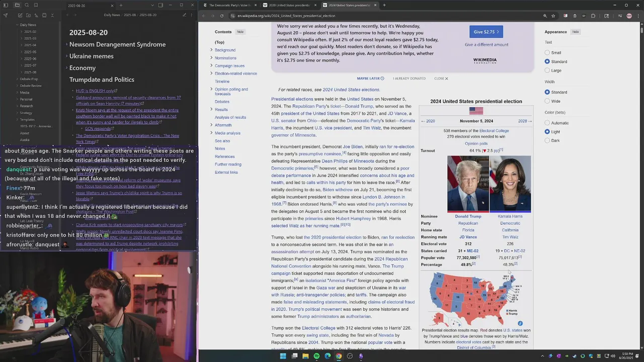Toggle Obsidian right sidebar icon
644x362 pixels.
[160, 5]
